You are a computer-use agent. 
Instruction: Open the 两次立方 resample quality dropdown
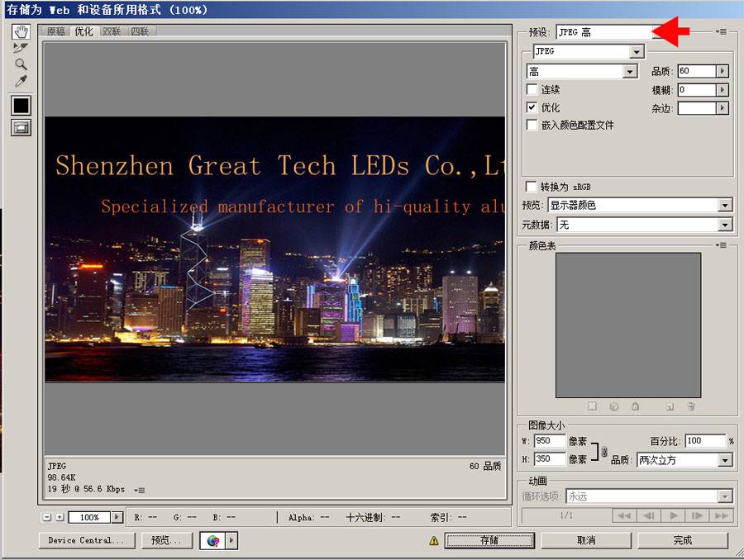click(725, 460)
